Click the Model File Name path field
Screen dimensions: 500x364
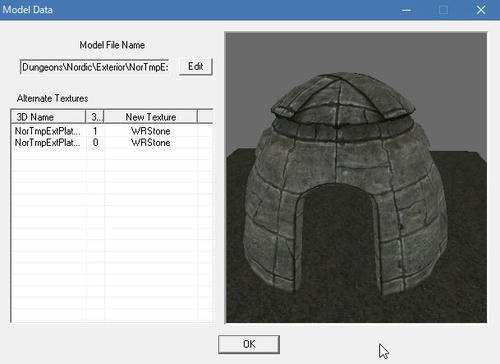coord(95,67)
